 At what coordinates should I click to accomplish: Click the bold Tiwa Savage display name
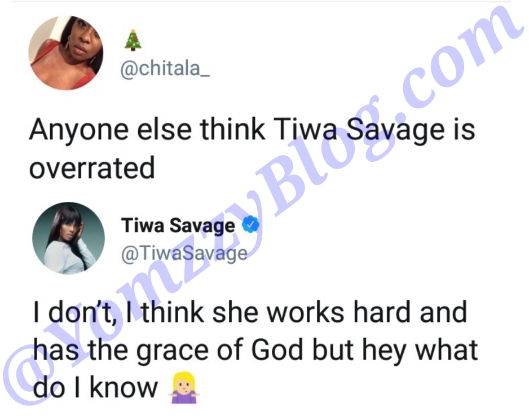[x=178, y=226]
